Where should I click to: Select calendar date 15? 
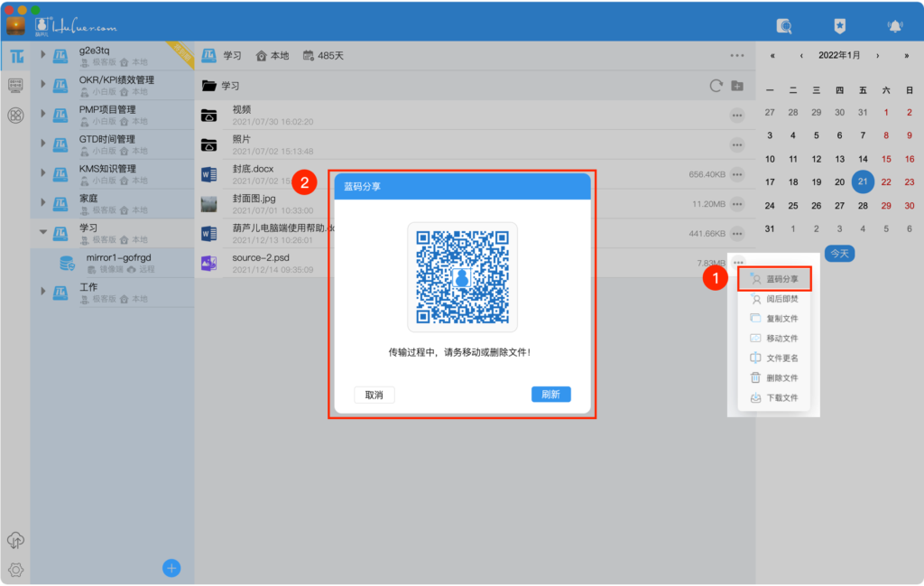point(886,159)
